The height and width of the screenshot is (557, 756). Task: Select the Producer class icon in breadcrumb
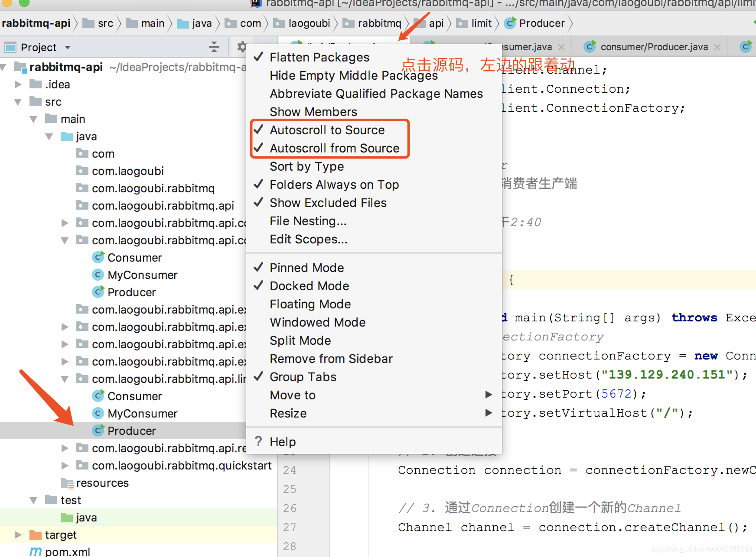coord(510,23)
